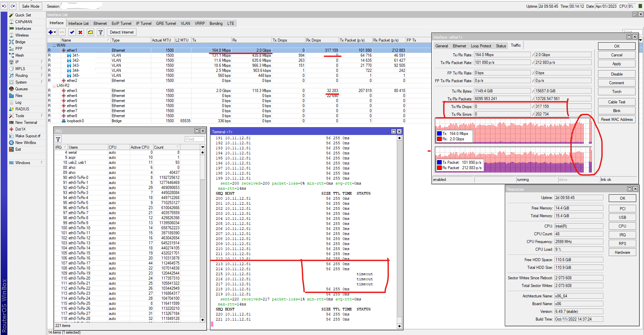This screenshot has width=644, height=335.
Task: Click the yellow comment icon in the Interface List toolbar
Action: point(90,32)
